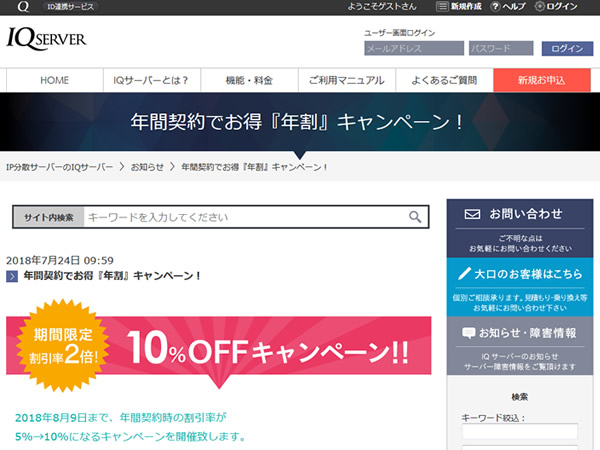Open article title 年間契約でお得『年割』キャンペーン！

click(112, 276)
